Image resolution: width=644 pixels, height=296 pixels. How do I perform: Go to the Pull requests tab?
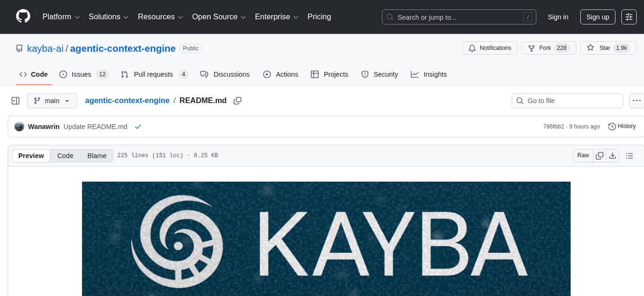(x=154, y=74)
